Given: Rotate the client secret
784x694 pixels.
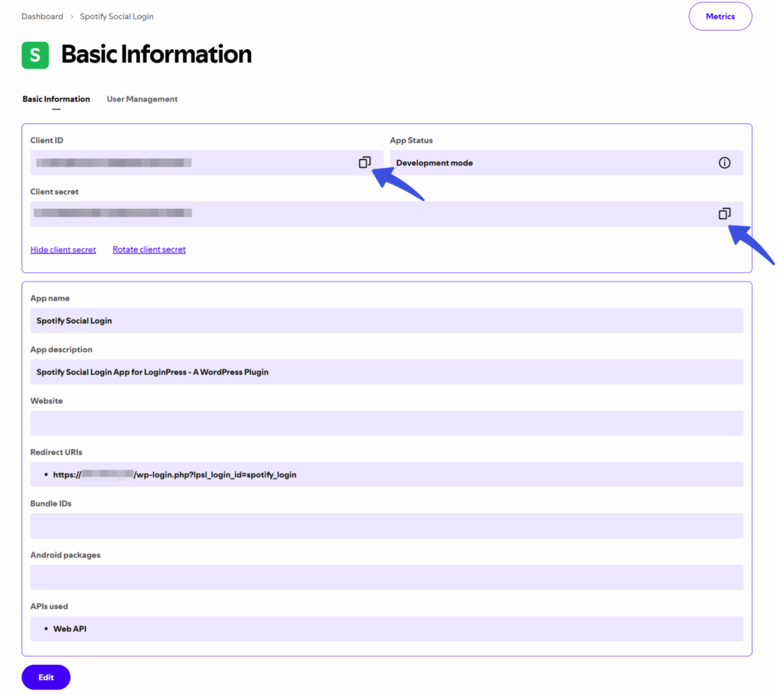Looking at the screenshot, I should (x=149, y=249).
